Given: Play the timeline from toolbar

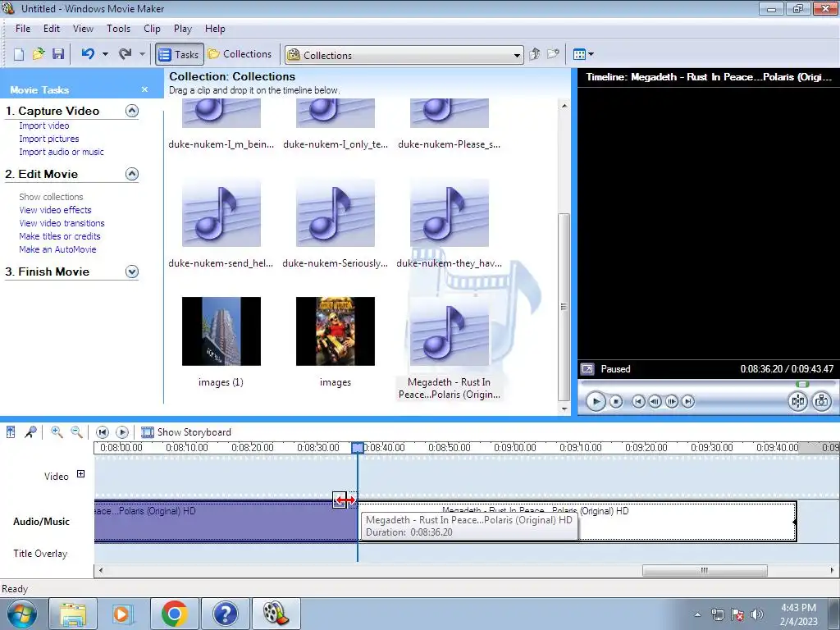Looking at the screenshot, I should pyautogui.click(x=122, y=431).
